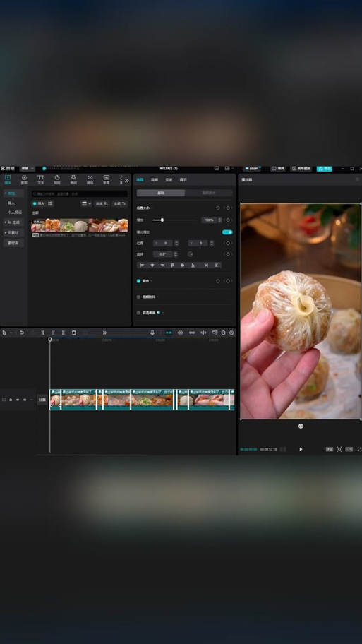Click the X position input field

(x=164, y=243)
